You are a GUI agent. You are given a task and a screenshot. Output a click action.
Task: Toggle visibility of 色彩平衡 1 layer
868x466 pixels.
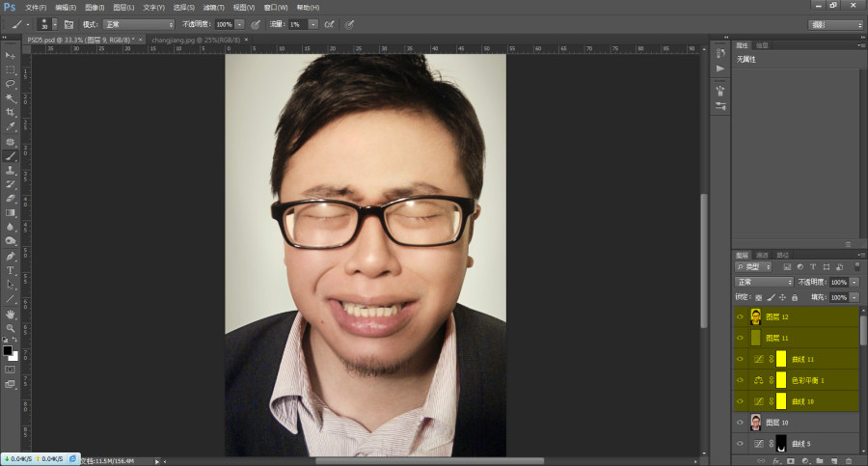[740, 380]
